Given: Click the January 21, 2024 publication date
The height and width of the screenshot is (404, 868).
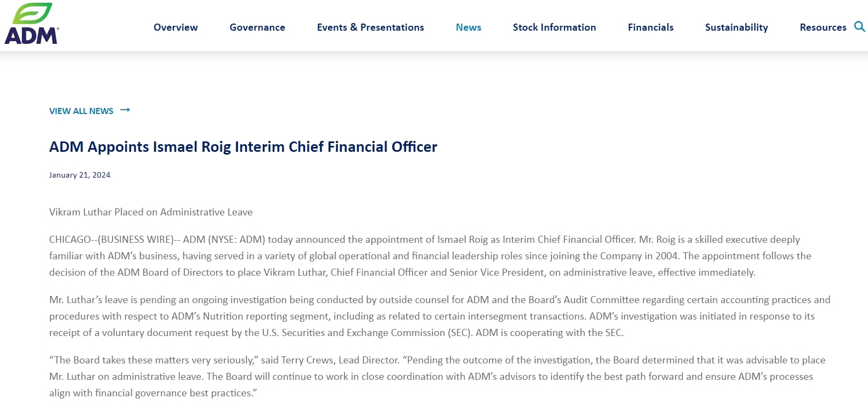Looking at the screenshot, I should point(80,175).
